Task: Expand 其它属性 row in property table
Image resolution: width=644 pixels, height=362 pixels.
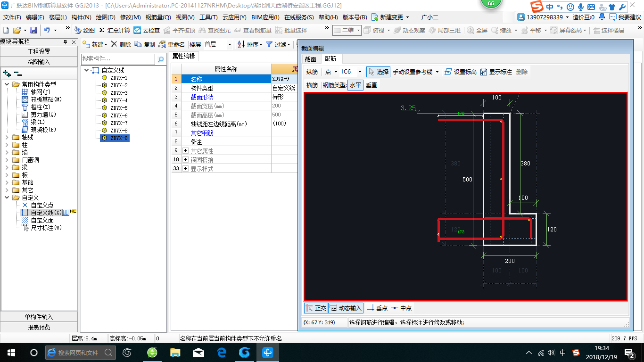Action: coord(185,151)
